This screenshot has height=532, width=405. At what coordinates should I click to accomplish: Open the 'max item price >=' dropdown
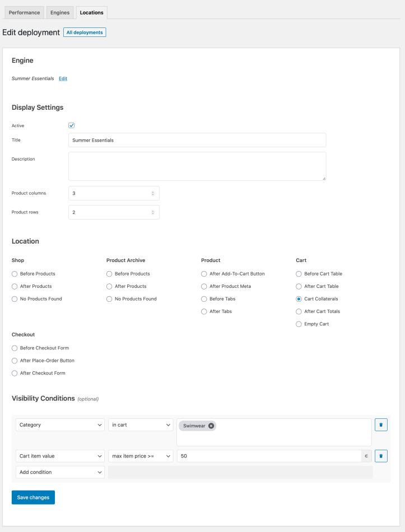click(x=141, y=456)
